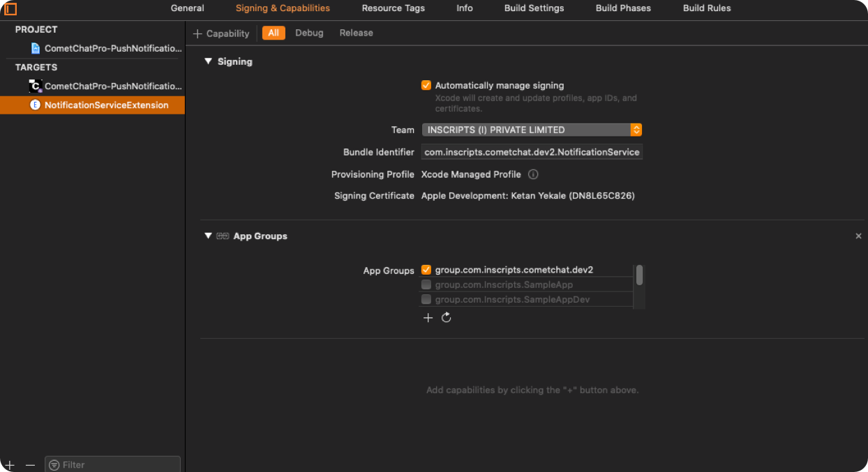Toggle the sidebar panel icon at top left
This screenshot has height=472, width=868.
click(x=10, y=9)
